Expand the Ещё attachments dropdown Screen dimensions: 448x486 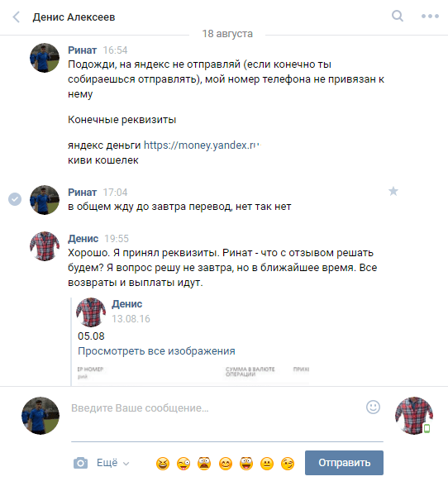pyautogui.click(x=113, y=463)
